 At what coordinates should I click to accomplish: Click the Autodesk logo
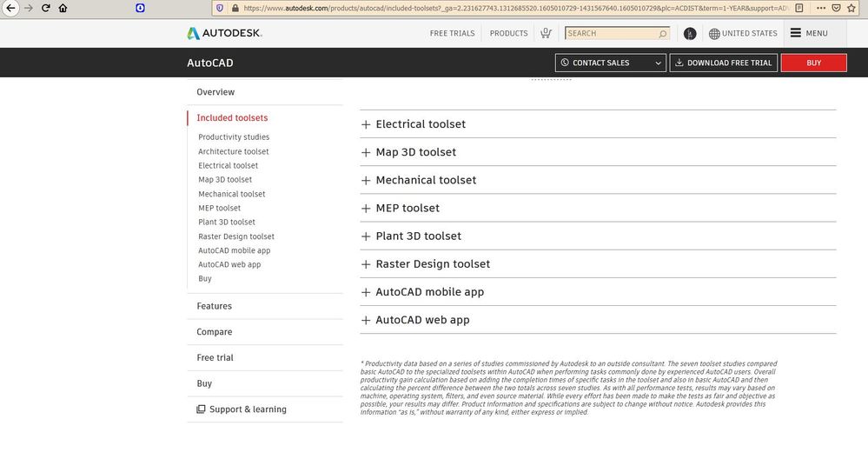[224, 33]
